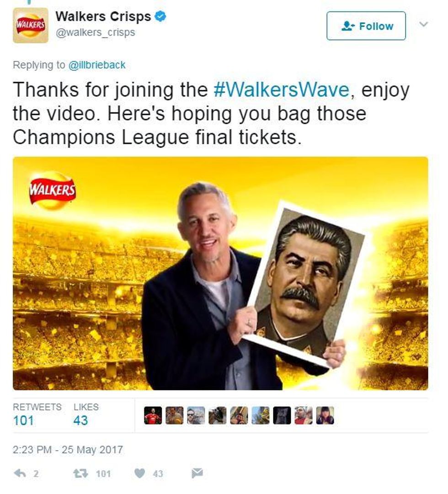This screenshot has height=494, width=448.
Task: Click the sunglasses man liker avatar
Action: pyautogui.click(x=196, y=415)
